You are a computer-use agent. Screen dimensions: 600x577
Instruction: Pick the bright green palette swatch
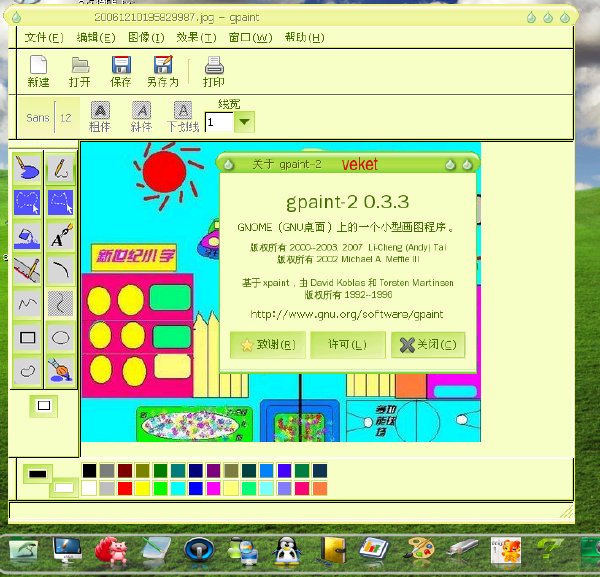[x=160, y=489]
